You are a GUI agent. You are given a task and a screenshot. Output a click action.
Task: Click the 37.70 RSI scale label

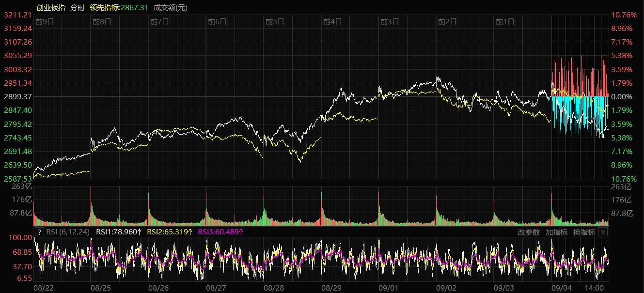point(22,266)
